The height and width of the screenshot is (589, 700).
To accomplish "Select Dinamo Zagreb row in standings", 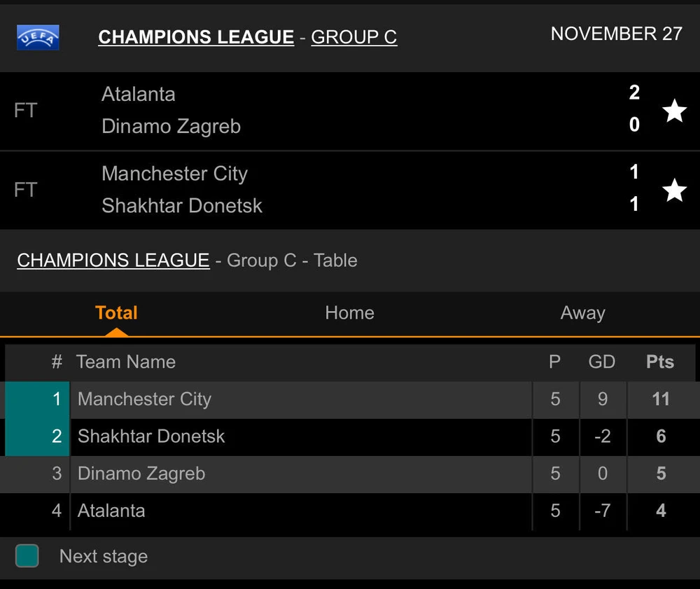I will pos(141,473).
